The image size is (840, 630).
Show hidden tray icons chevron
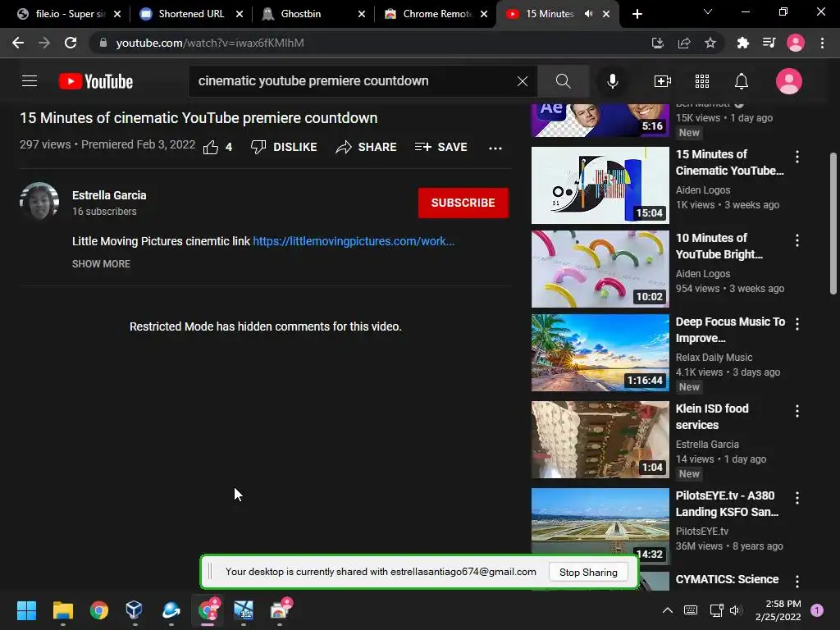click(x=668, y=610)
